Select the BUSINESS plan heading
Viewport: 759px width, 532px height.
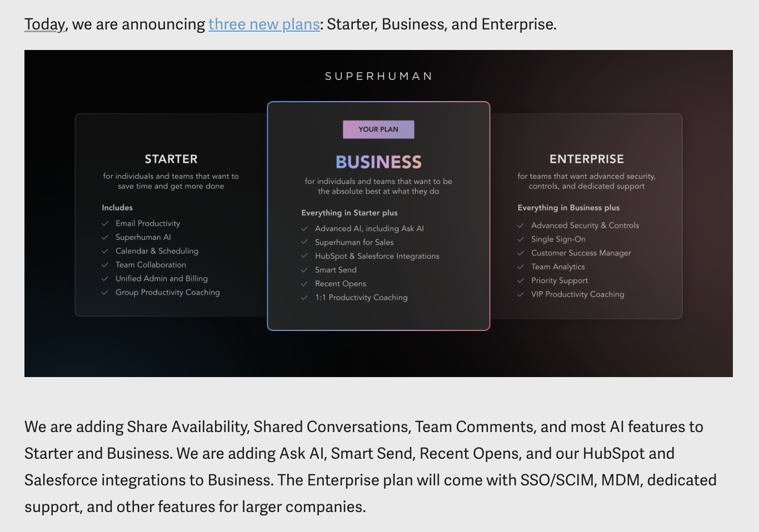click(378, 162)
